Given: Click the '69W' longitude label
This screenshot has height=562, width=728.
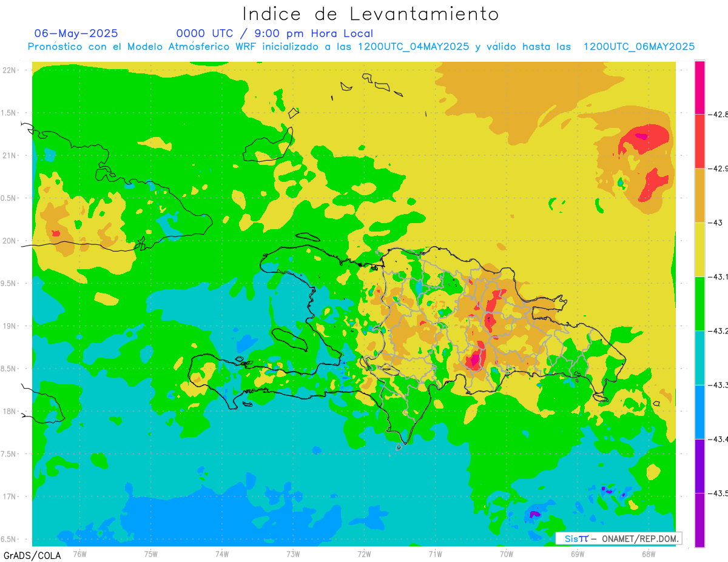Looking at the screenshot, I should tap(578, 554).
